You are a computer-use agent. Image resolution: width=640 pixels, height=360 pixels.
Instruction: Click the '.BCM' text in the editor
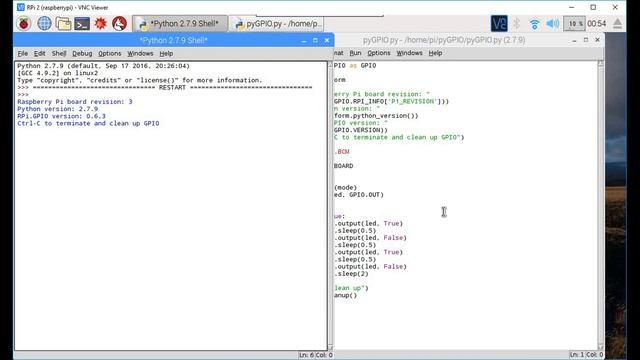342,152
